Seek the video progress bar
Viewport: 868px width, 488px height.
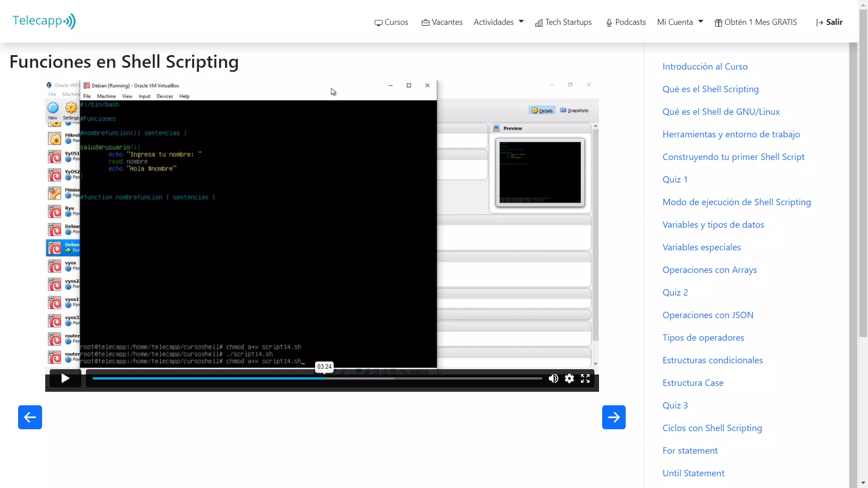[x=316, y=378]
